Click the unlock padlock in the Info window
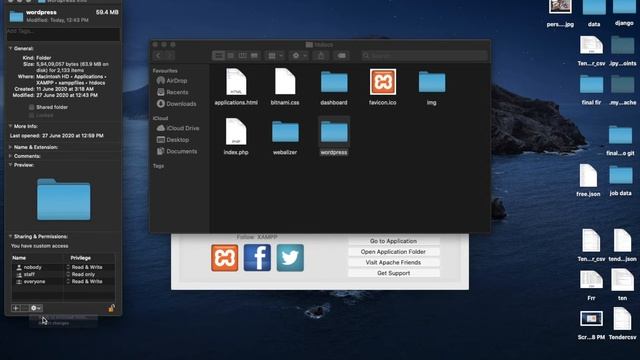This screenshot has height=360, width=640. pyautogui.click(x=111, y=308)
